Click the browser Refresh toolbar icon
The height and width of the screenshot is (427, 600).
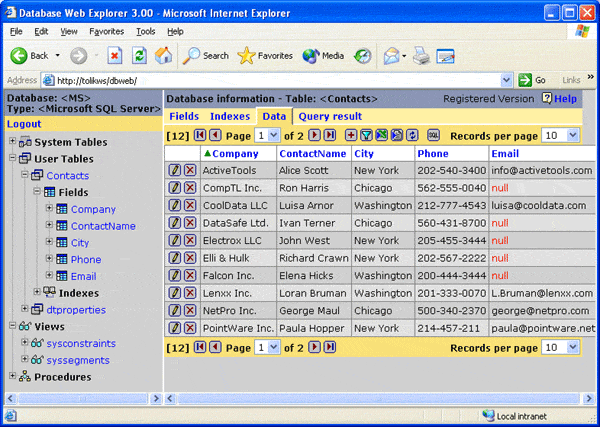coord(139,56)
